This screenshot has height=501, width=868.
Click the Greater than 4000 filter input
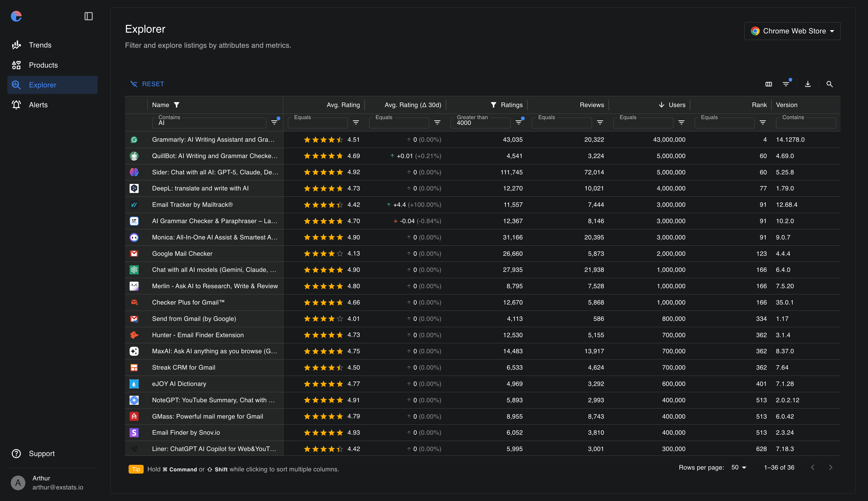click(x=480, y=123)
